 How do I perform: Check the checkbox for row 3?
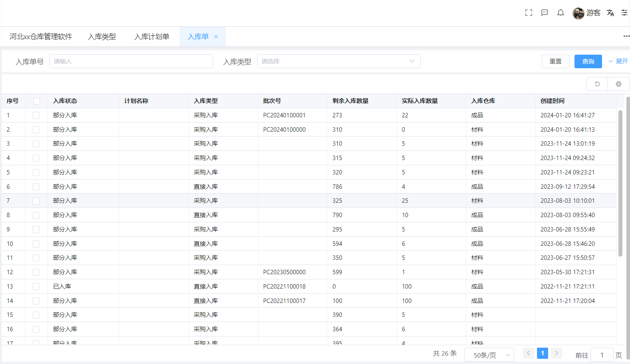(x=36, y=144)
